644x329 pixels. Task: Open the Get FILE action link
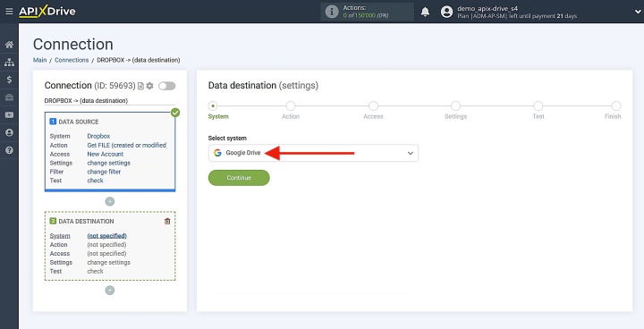126,145
